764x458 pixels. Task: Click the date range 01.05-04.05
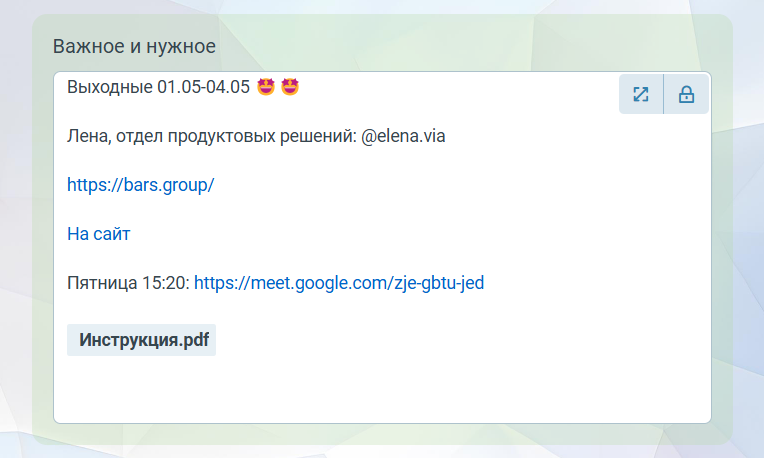[203, 87]
